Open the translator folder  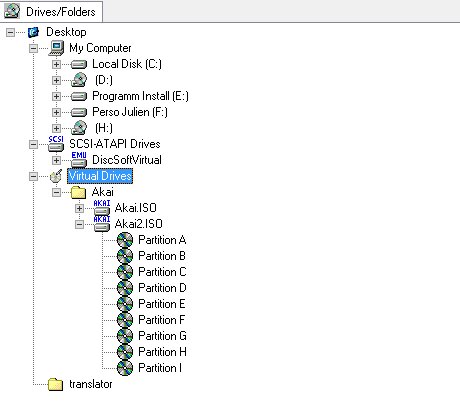point(90,384)
